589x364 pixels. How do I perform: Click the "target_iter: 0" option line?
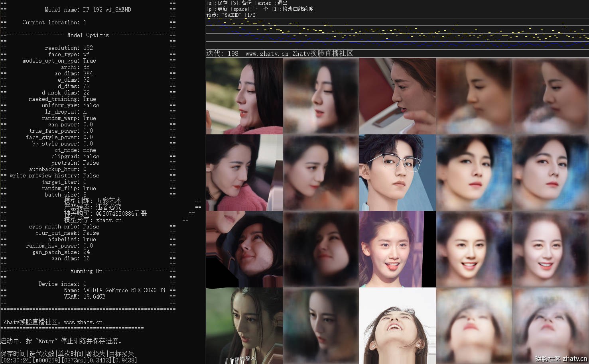(x=64, y=182)
